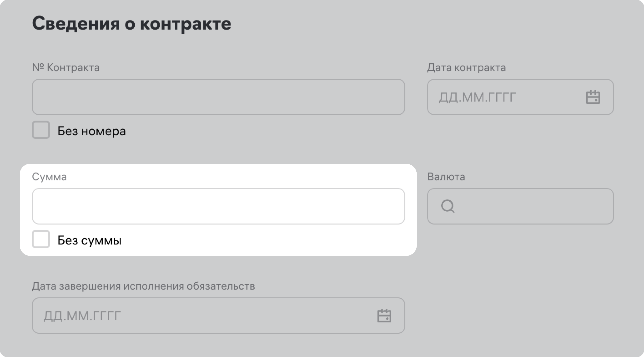Viewport: 644px width, 357px height.
Task: Click the Без номера label text
Action: (91, 131)
